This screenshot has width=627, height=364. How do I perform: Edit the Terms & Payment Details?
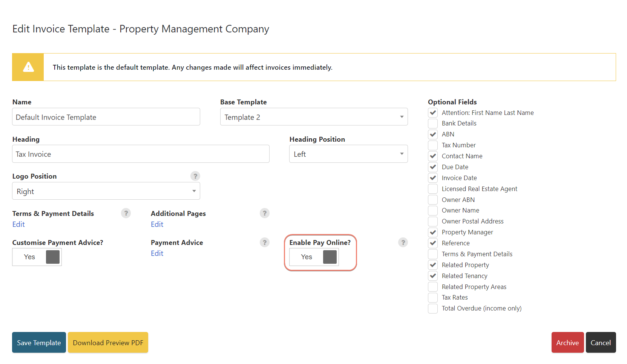coord(18,224)
